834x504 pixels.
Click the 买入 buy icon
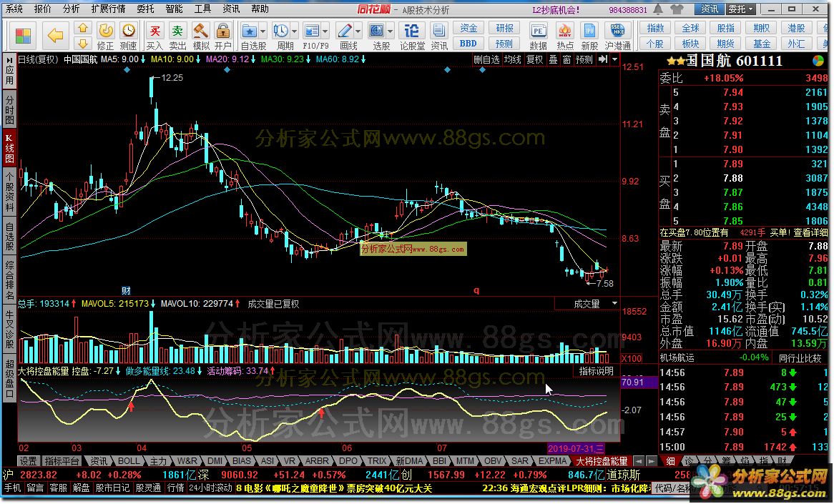[x=154, y=36]
